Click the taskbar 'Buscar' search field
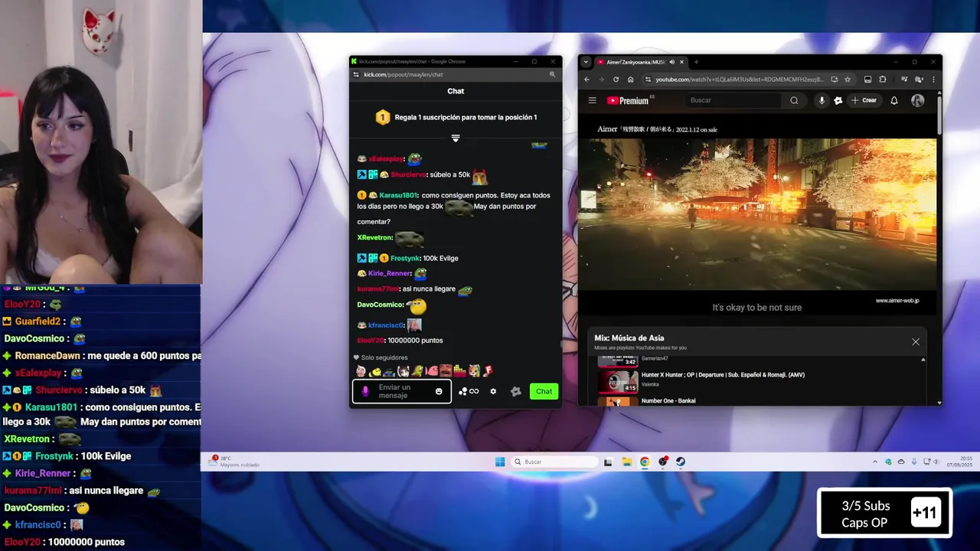 555,461
